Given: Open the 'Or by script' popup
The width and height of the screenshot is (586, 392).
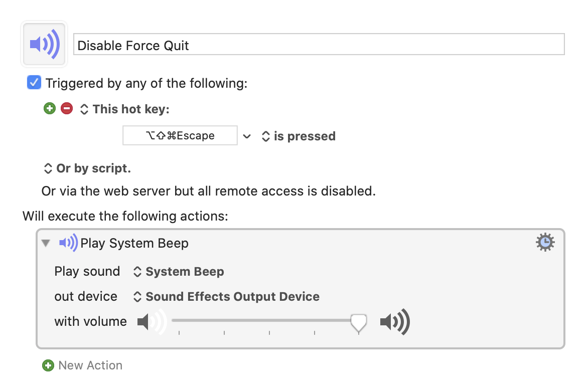Looking at the screenshot, I should 88,168.
